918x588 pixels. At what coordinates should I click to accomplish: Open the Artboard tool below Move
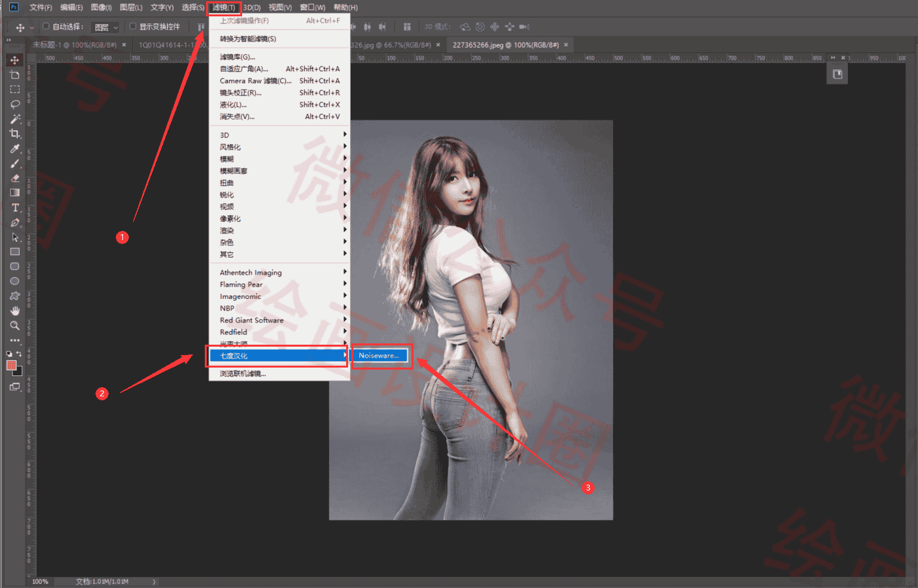click(x=14, y=75)
